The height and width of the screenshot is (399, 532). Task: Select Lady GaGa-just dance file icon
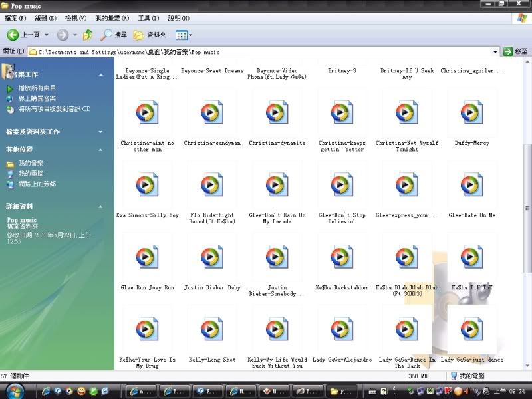(x=472, y=329)
